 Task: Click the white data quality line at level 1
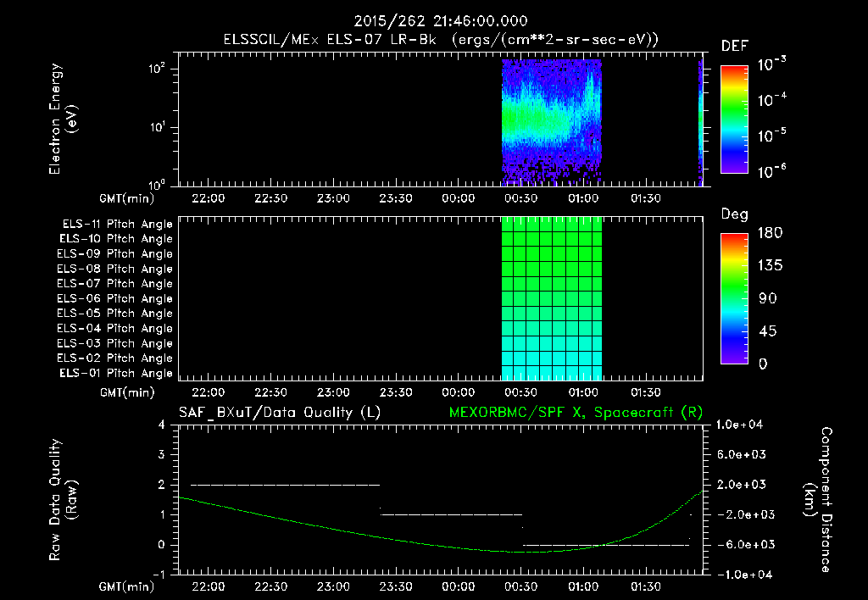(451, 514)
